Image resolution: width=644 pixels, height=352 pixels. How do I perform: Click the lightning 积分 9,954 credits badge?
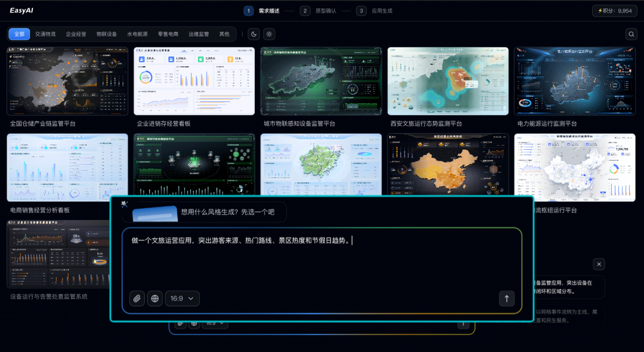coord(614,11)
